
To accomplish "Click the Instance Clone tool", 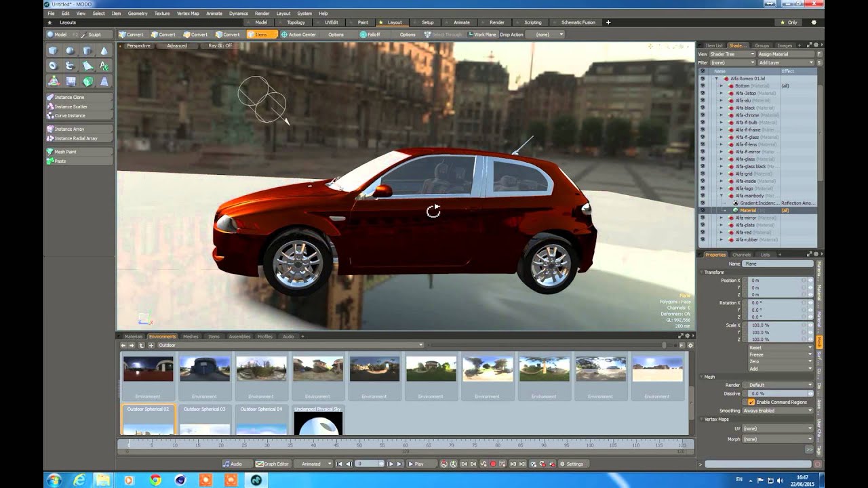I will pyautogui.click(x=79, y=98).
